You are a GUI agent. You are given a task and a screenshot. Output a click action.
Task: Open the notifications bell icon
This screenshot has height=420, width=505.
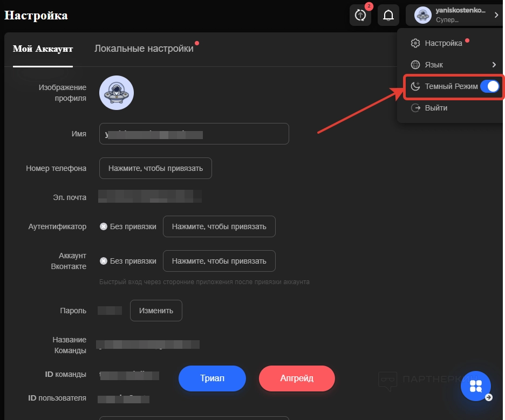388,16
